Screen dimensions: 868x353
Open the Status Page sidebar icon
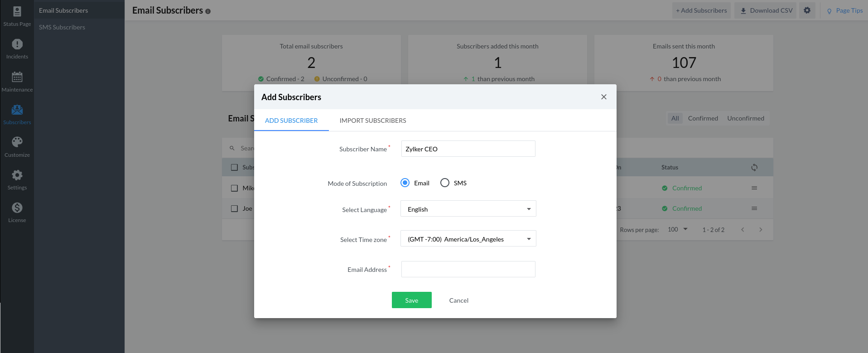17,12
